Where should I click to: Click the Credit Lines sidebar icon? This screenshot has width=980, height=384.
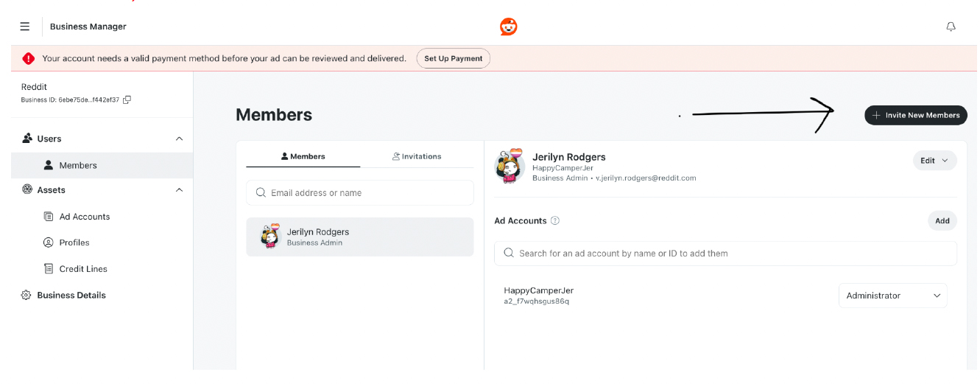point(49,269)
